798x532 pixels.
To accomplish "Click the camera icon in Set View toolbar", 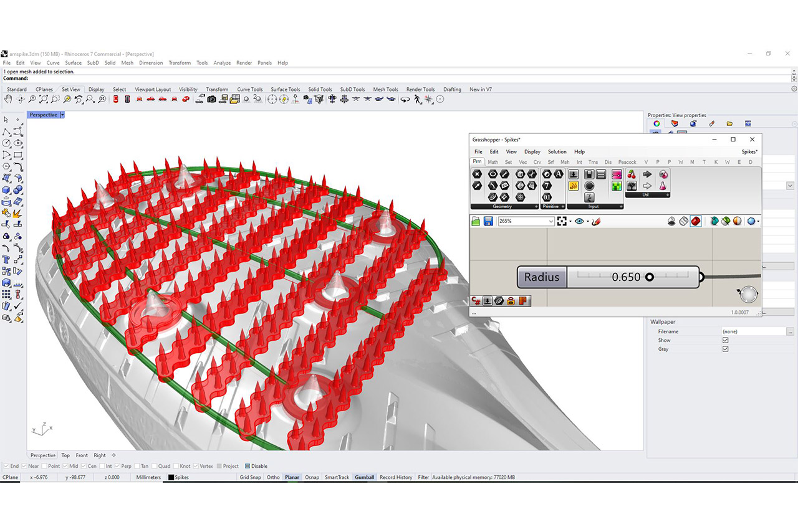I will click(x=212, y=100).
